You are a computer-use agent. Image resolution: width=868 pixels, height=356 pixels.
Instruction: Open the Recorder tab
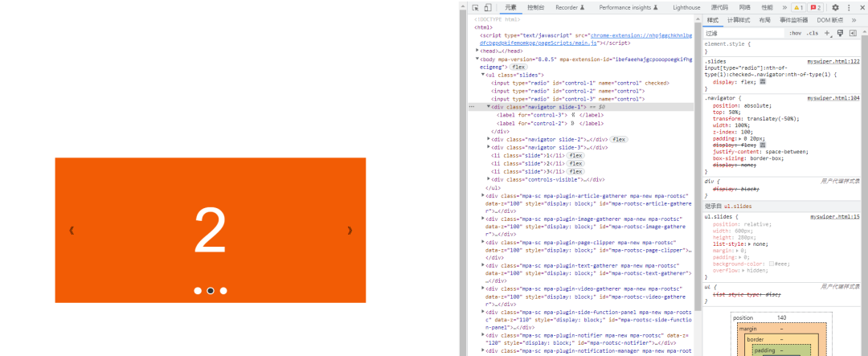pos(570,8)
